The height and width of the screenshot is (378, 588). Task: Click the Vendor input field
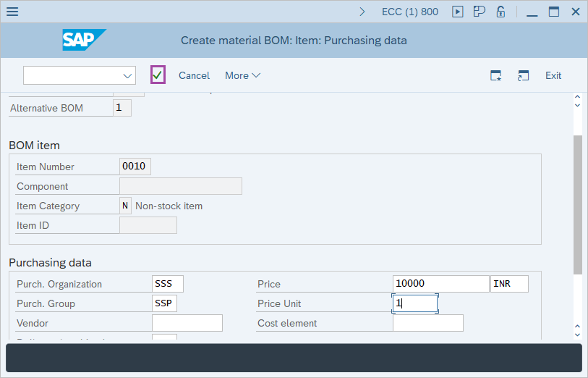[x=187, y=323]
